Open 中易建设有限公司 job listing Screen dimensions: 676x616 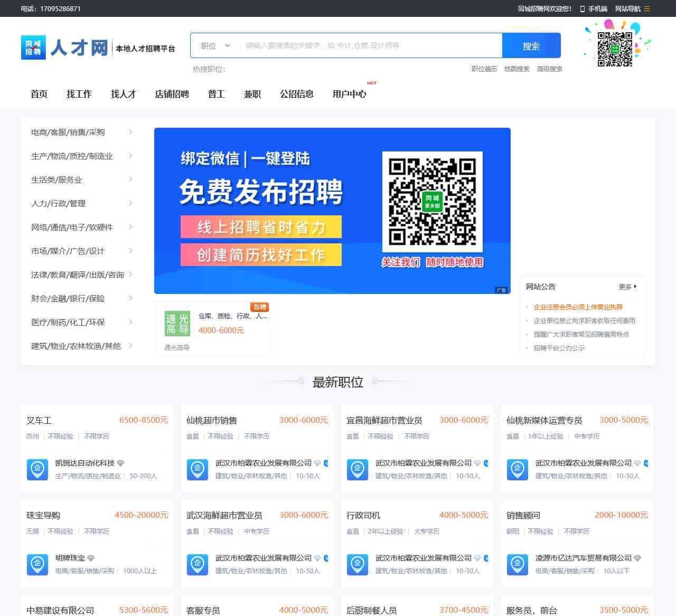(x=60, y=610)
